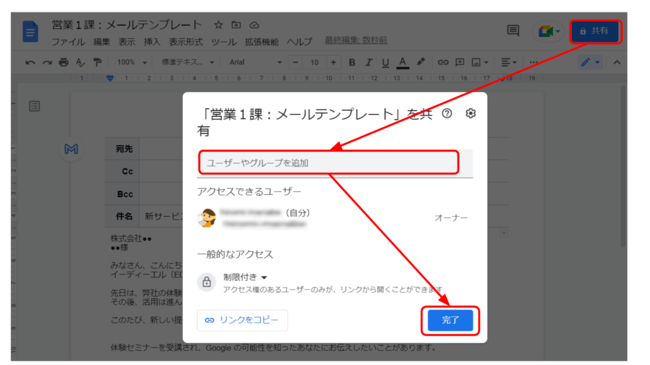Image resolution: width=650 pixels, height=365 pixels.
Task: Toggle underline formatting
Action: pyautogui.click(x=386, y=63)
